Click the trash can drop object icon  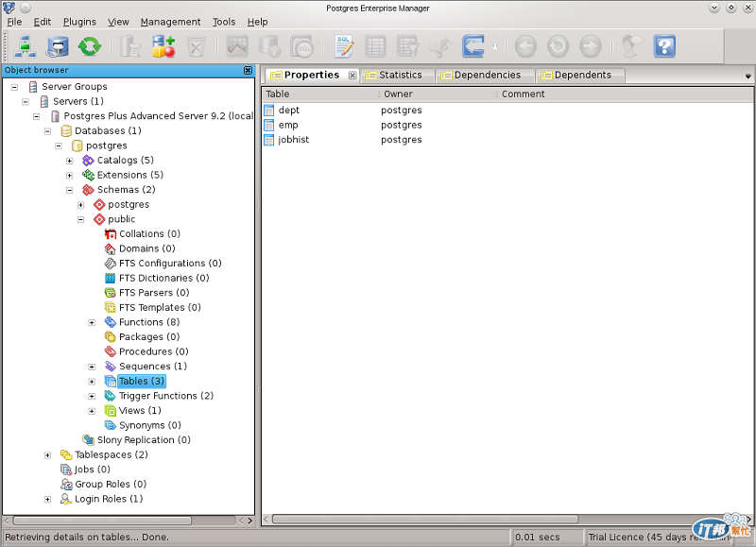(196, 46)
